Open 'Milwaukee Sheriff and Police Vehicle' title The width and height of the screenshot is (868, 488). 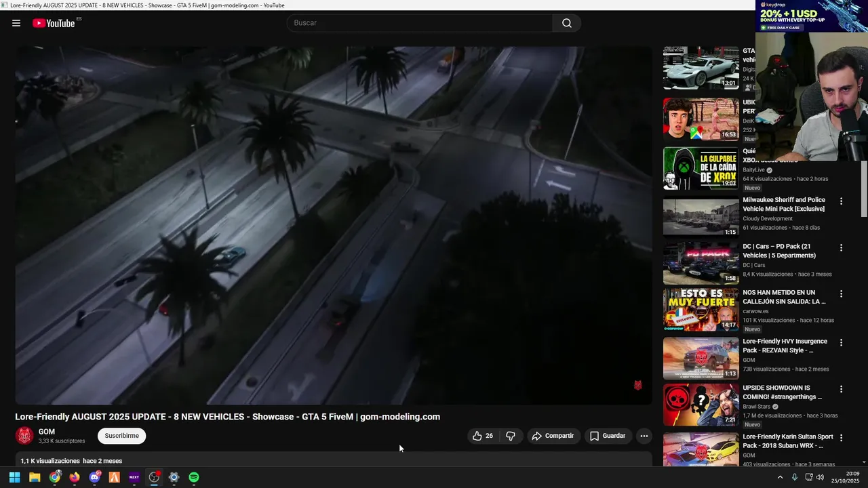784,204
